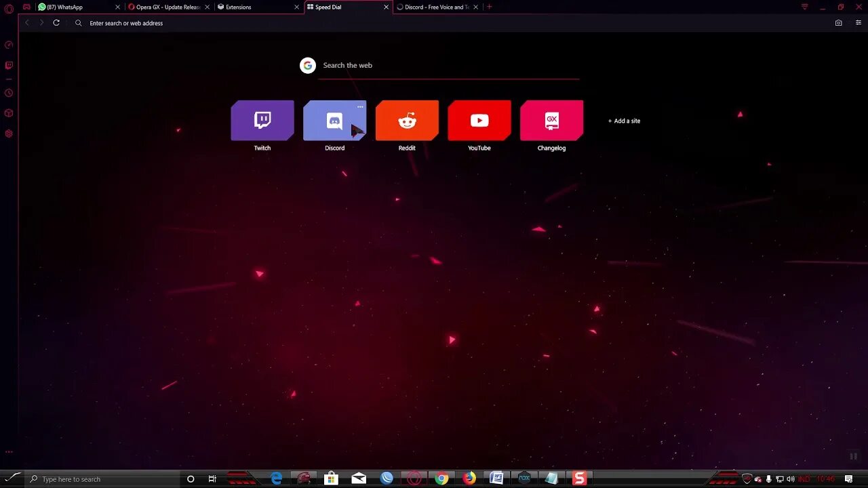Take a snapshot with camera icon
868x488 pixels.
tap(839, 22)
